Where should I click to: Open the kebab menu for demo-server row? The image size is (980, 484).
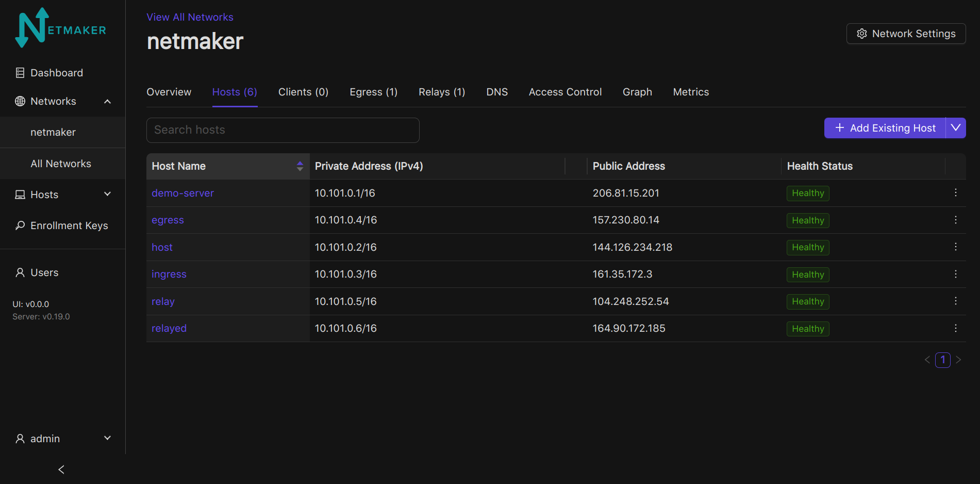coord(955,192)
